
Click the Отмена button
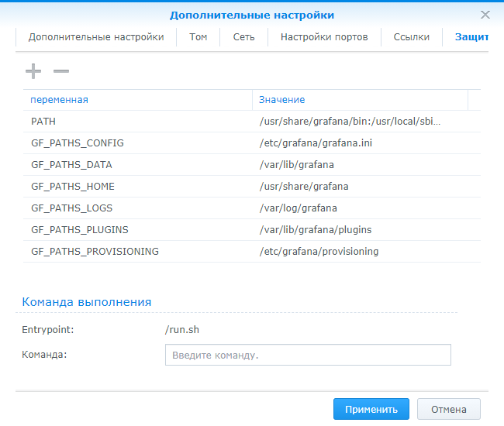click(448, 410)
